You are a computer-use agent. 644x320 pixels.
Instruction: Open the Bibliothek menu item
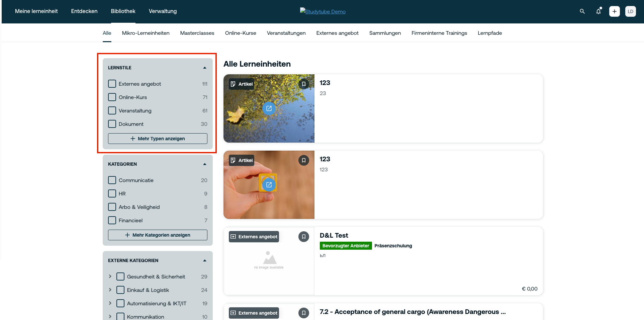tap(123, 11)
